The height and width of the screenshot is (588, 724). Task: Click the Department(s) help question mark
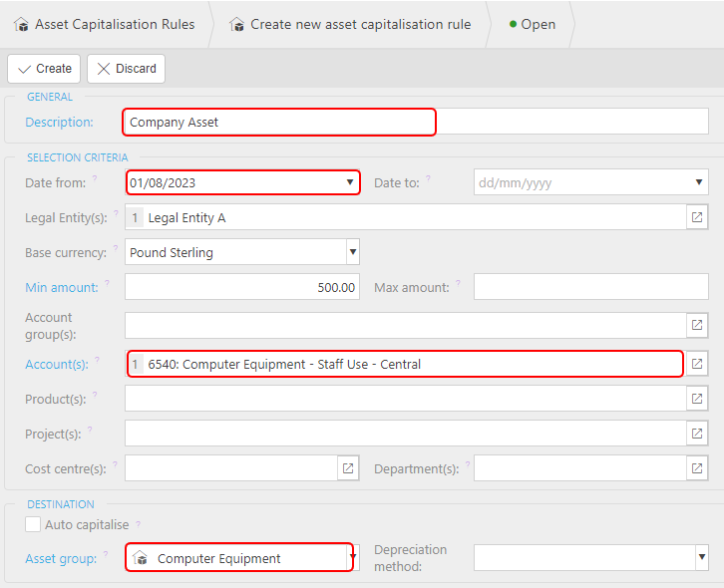tap(468, 463)
